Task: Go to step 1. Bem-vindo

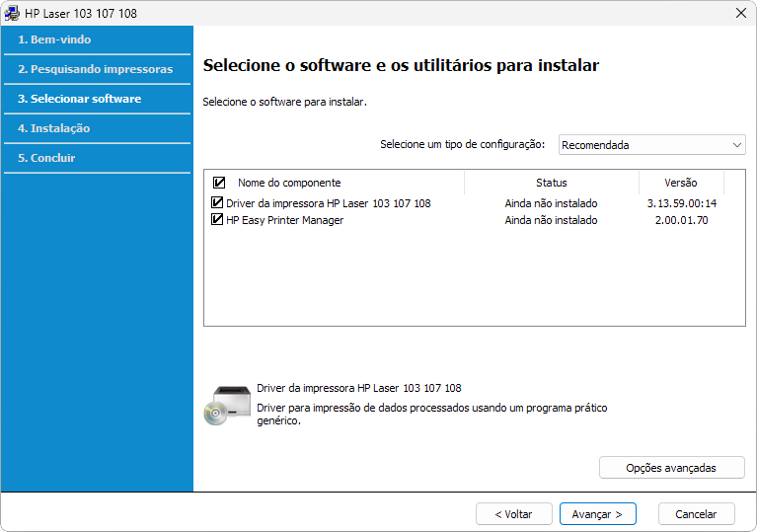Action: point(54,39)
